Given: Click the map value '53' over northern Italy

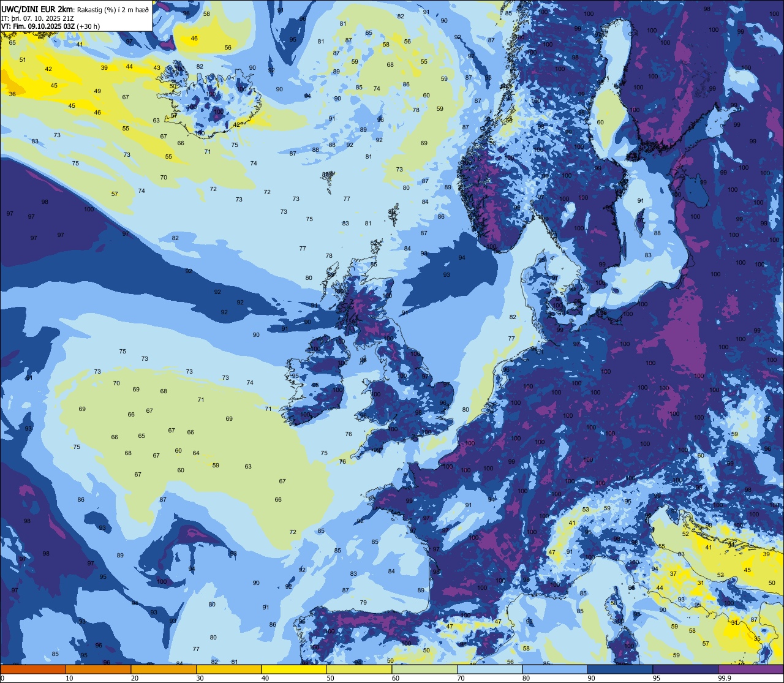Looking at the screenshot, I should point(586,510).
